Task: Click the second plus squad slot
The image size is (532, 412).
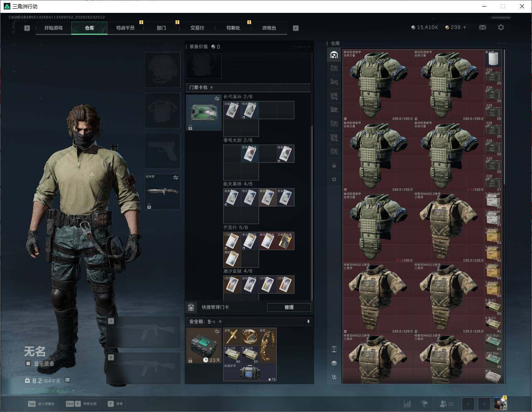Action: pos(484,404)
